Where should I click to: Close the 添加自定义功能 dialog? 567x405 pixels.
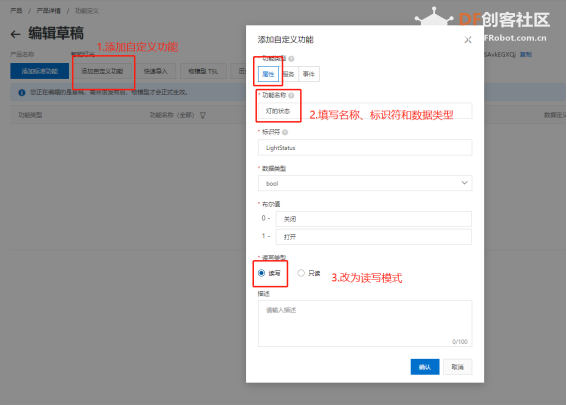click(x=468, y=40)
